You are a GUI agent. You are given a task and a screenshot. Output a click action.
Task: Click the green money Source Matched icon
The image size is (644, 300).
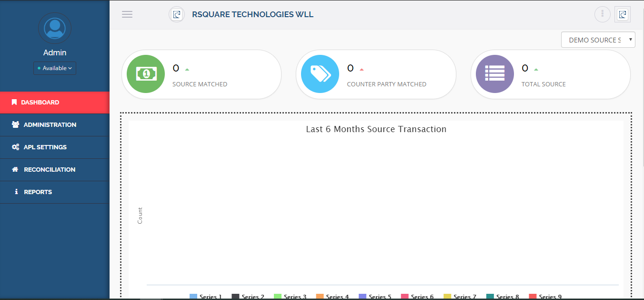[x=146, y=74]
